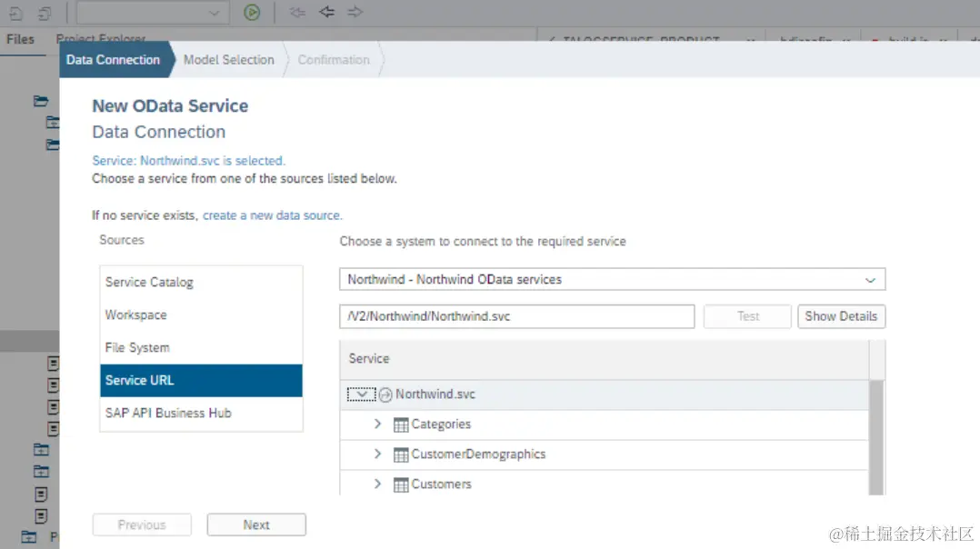This screenshot has height=549, width=980.
Task: Click the Test button
Action: coord(747,316)
